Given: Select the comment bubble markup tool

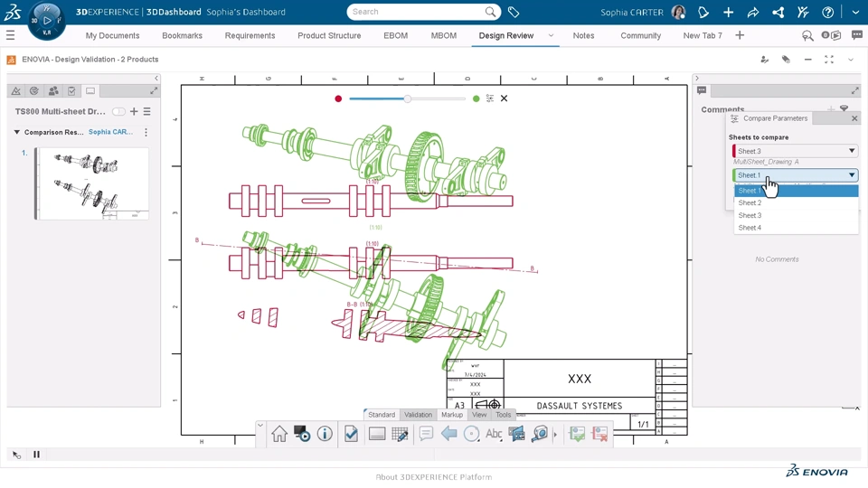Looking at the screenshot, I should coord(426,433).
